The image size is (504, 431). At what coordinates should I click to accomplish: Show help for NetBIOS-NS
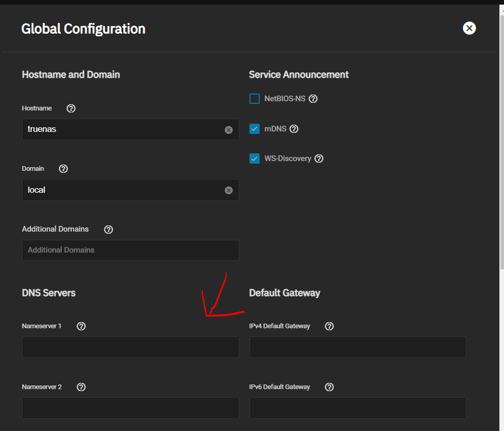(313, 99)
